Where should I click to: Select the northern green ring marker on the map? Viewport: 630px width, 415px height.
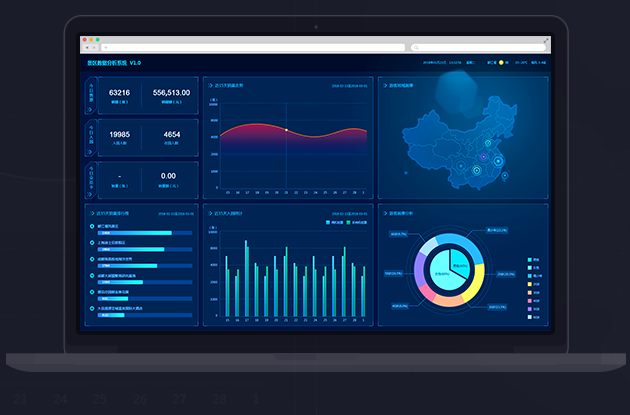[488, 143]
